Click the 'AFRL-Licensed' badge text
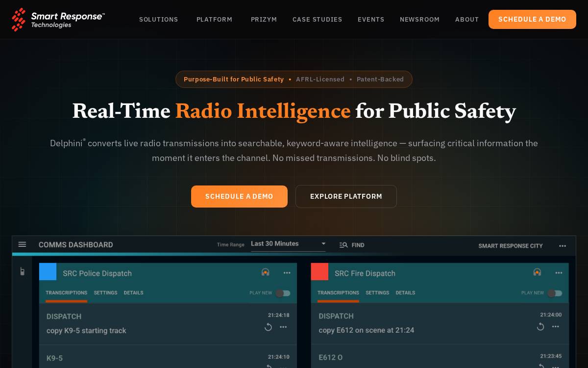 320,79
